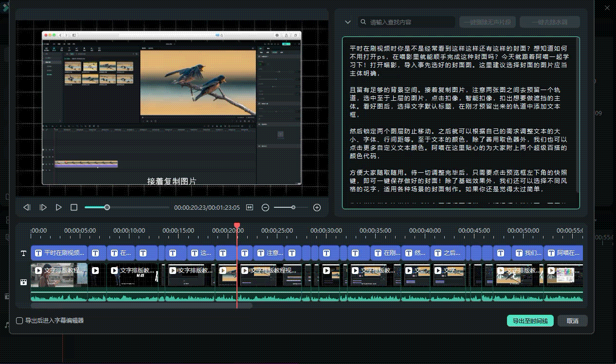Click the preview playback progress handle

click(x=107, y=207)
